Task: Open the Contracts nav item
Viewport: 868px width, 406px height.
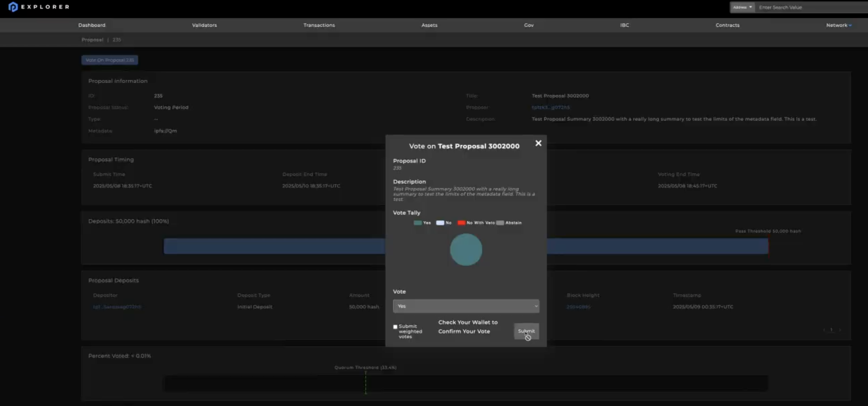Action: [727, 25]
